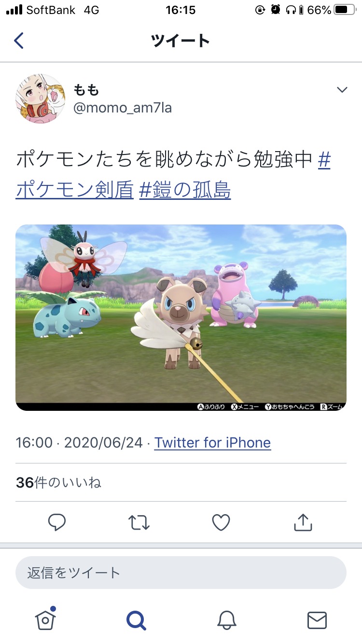Tap the battery indicator in status bar

(344, 10)
